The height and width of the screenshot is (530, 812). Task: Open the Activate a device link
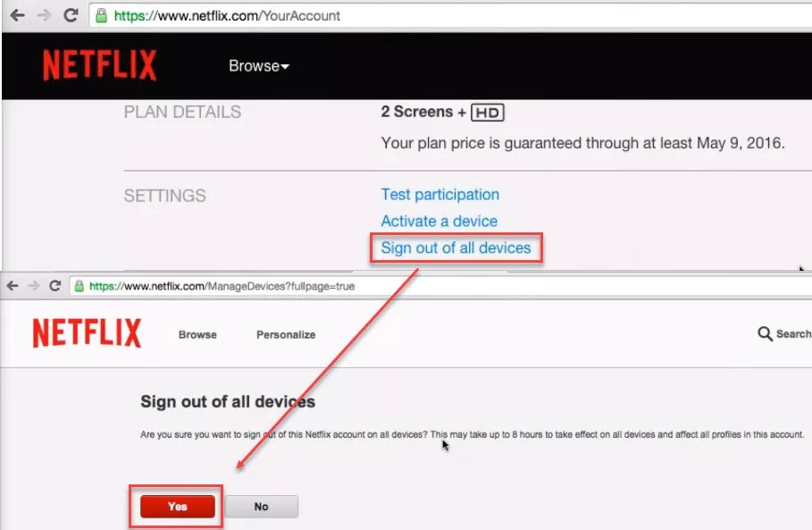[439, 222]
